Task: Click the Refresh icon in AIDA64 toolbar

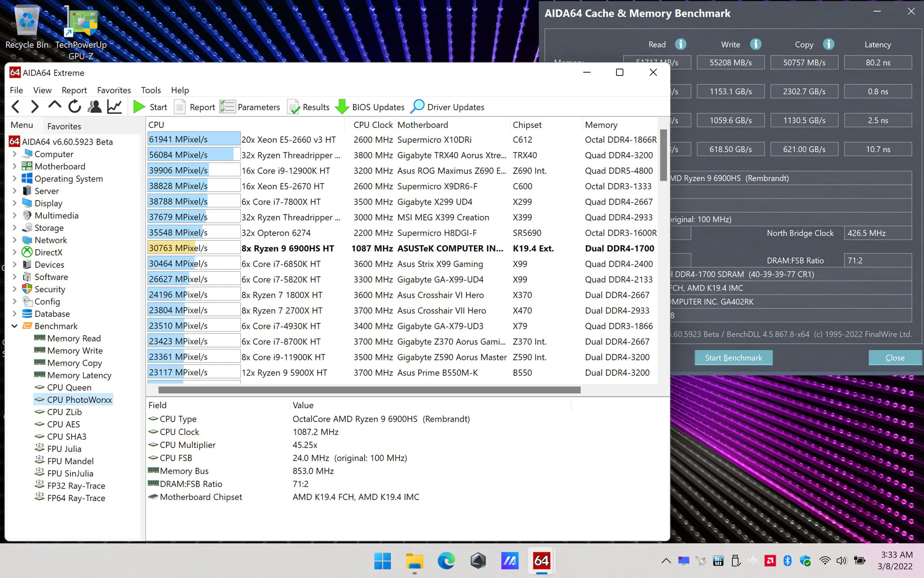Action: pos(74,107)
